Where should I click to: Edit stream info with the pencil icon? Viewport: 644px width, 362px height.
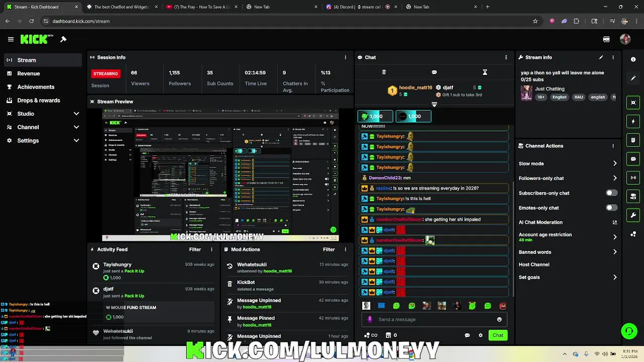(x=601, y=57)
